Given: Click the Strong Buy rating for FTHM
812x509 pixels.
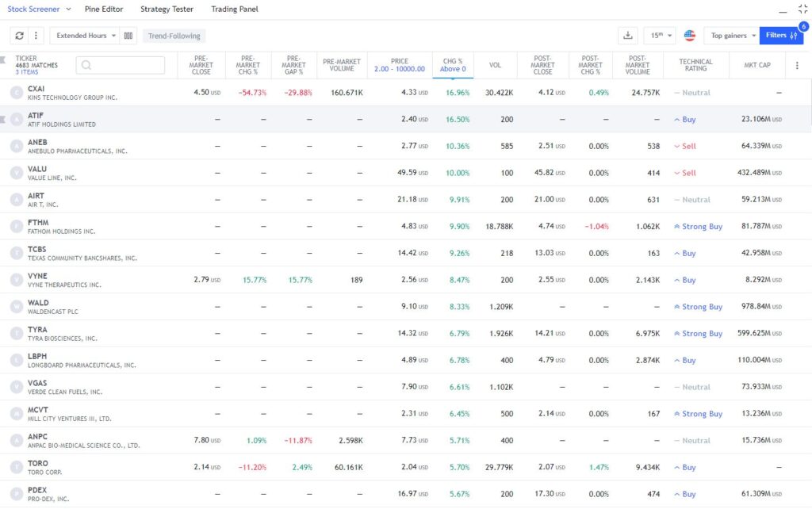Looking at the screenshot, I should coord(699,226).
